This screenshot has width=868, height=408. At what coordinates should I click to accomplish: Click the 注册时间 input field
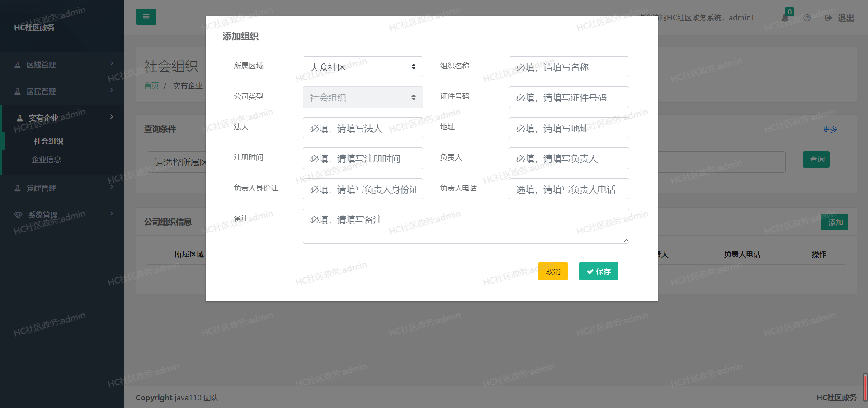point(363,158)
